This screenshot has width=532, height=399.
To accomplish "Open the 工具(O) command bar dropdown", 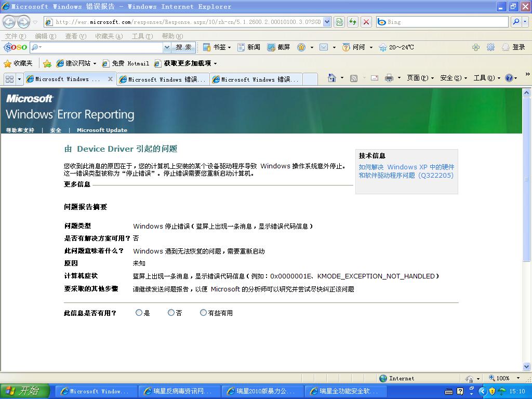I will [x=487, y=78].
